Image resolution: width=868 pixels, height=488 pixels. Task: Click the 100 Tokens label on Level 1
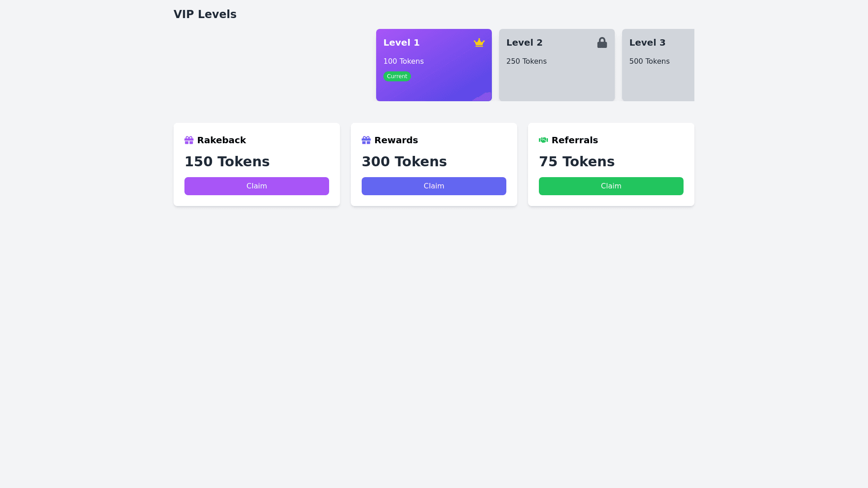(x=403, y=61)
